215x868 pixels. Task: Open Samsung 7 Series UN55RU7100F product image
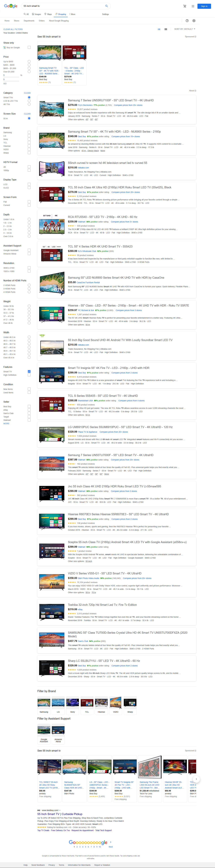52,109
